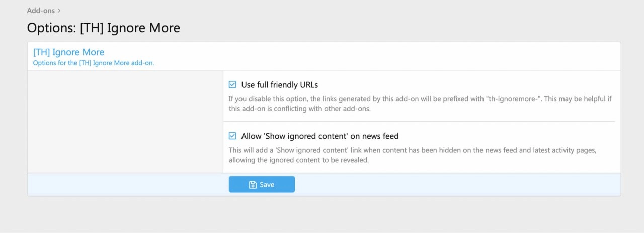Uncheck Allow 'Show ignored content' on news feed
The image size is (644, 233).
pyautogui.click(x=232, y=136)
